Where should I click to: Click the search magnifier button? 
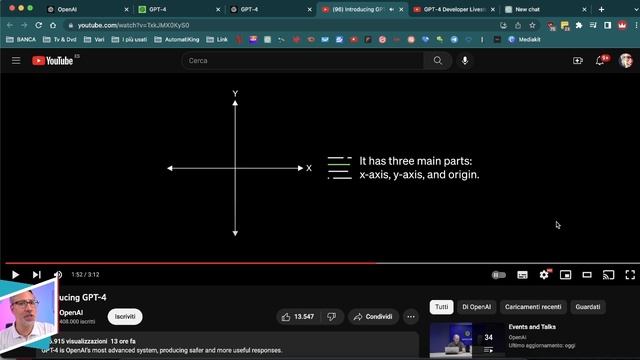coord(438,61)
